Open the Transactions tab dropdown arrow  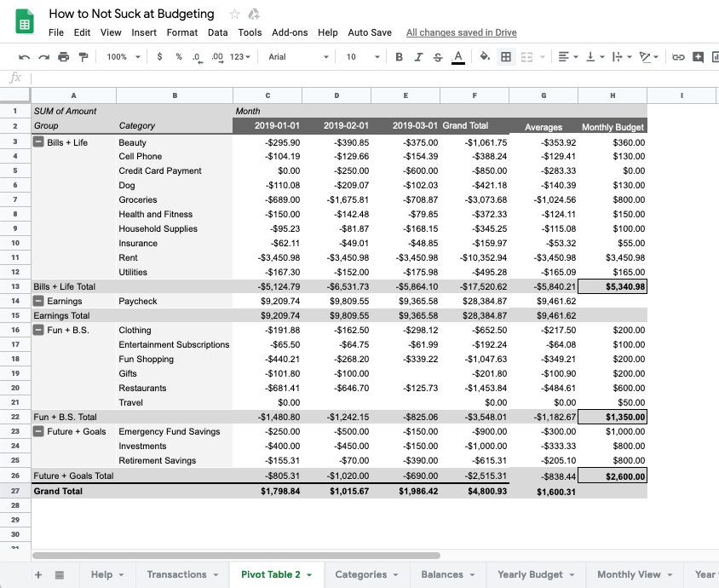pos(216,574)
